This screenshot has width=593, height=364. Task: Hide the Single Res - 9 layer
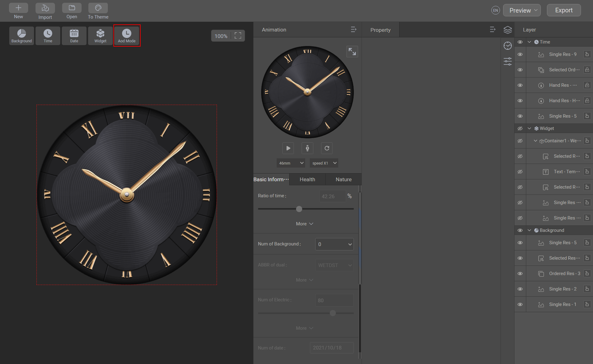pos(520,54)
